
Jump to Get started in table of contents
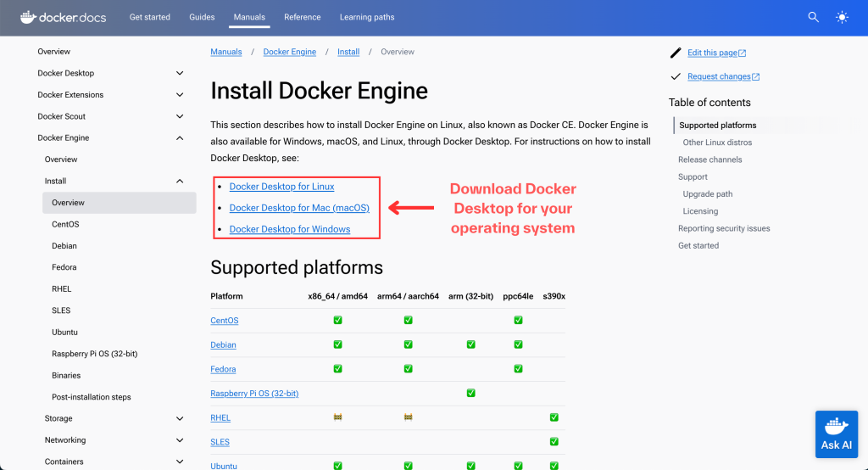click(x=698, y=245)
